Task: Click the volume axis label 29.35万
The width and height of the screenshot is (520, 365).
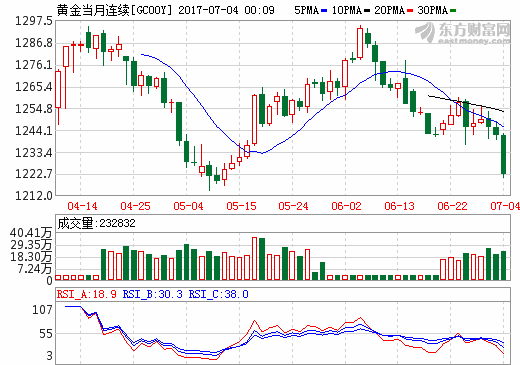Action: pos(31,245)
